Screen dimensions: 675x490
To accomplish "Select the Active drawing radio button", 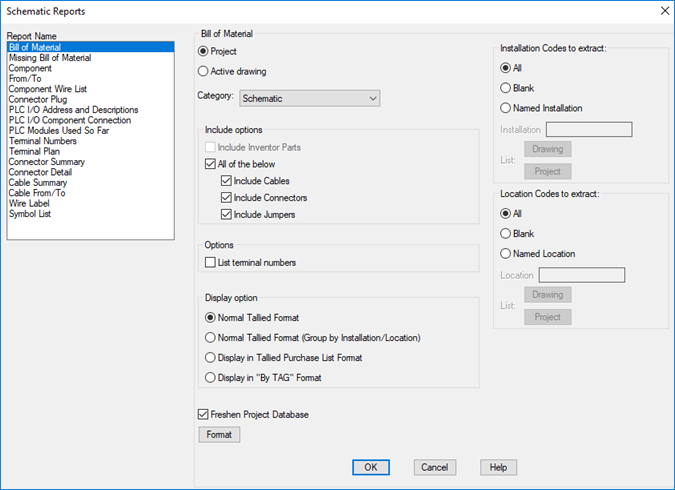I will pos(204,71).
